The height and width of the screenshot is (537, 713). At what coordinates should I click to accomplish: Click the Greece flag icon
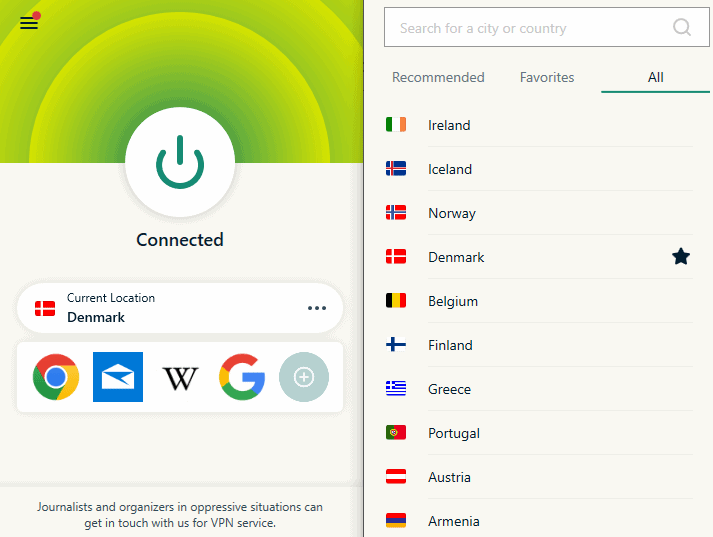pos(396,389)
